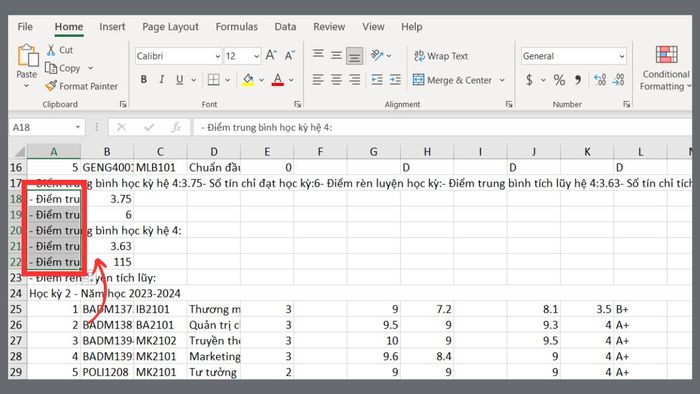Open Font group dialog launcher
The width and height of the screenshot is (700, 394).
point(297,104)
